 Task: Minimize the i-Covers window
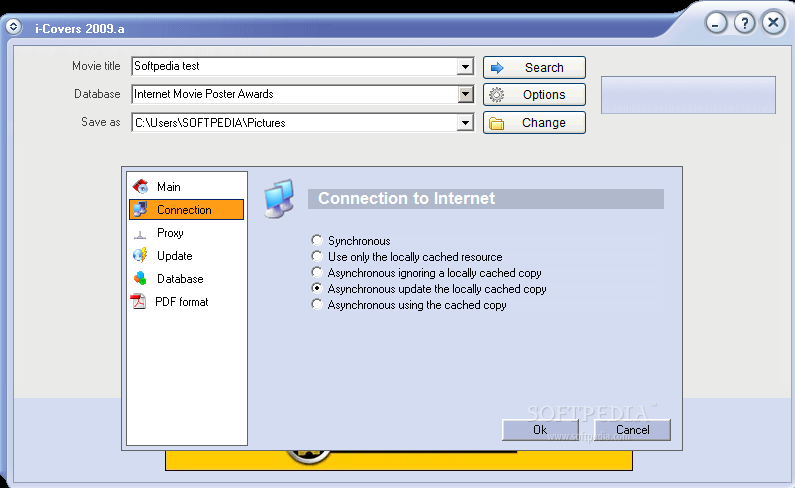(716, 23)
